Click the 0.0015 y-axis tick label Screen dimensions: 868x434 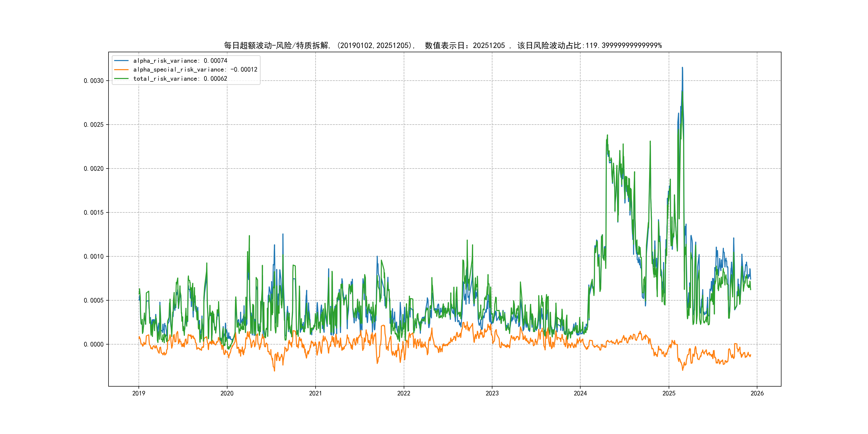pos(93,213)
